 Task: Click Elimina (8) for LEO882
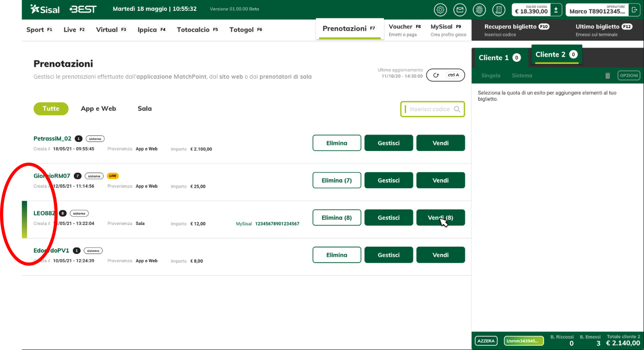337,218
